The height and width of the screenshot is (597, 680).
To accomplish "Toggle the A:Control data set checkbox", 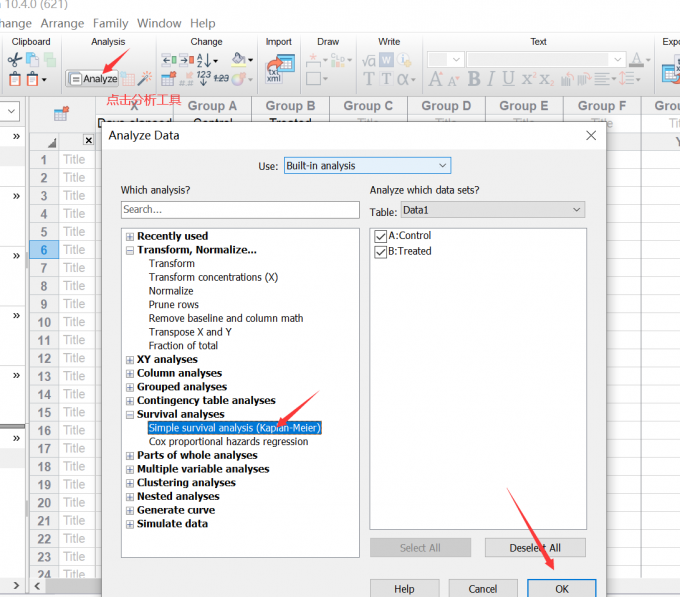I will pyautogui.click(x=380, y=236).
